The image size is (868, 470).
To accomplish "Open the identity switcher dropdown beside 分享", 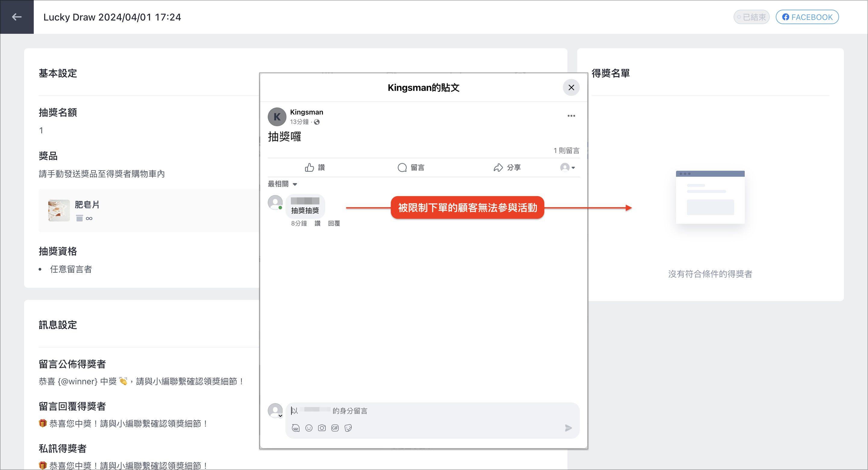I will tap(568, 167).
